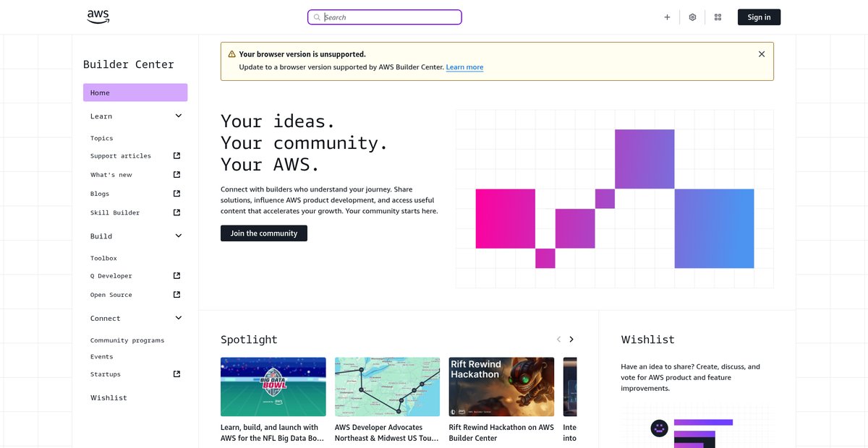Click the plus icon in header

pos(667,17)
